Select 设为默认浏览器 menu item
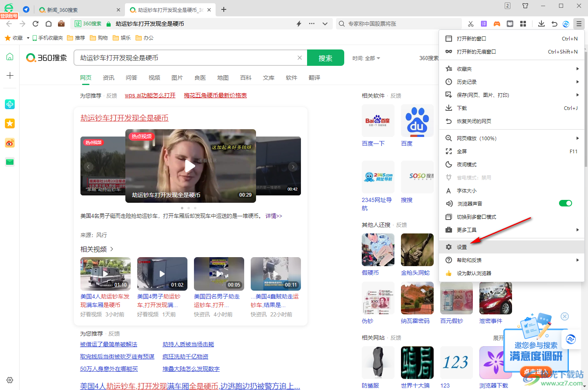 (x=512, y=273)
